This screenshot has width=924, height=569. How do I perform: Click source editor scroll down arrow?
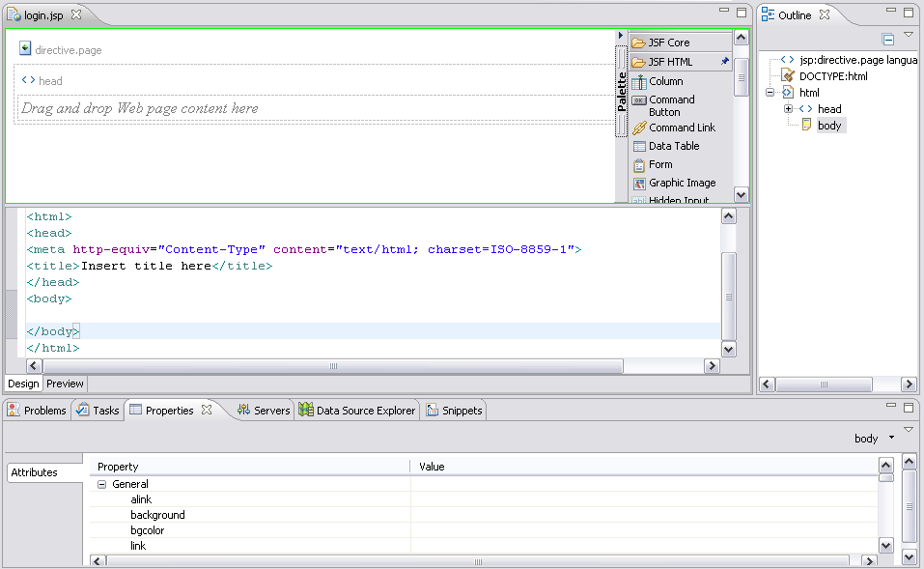[x=729, y=349]
